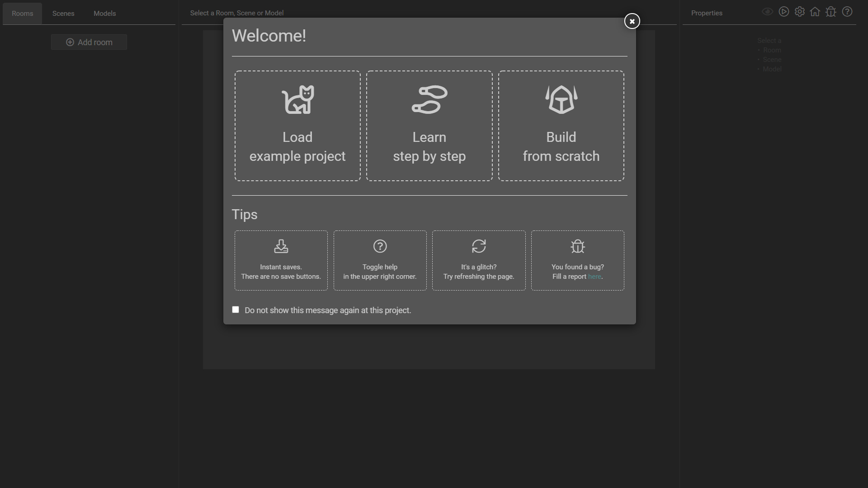The width and height of the screenshot is (868, 488).
Task: Expand the Scenes tab panel
Action: tap(63, 13)
